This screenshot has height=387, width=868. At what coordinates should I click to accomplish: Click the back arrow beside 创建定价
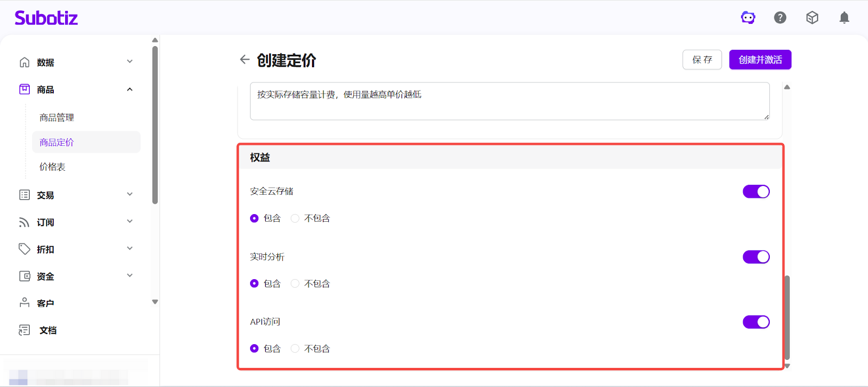pos(245,60)
